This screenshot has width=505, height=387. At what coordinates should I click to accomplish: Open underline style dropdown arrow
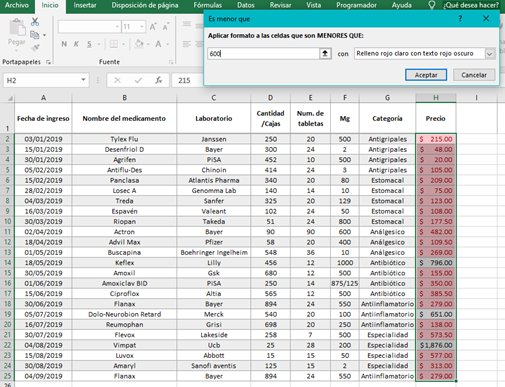pos(99,44)
